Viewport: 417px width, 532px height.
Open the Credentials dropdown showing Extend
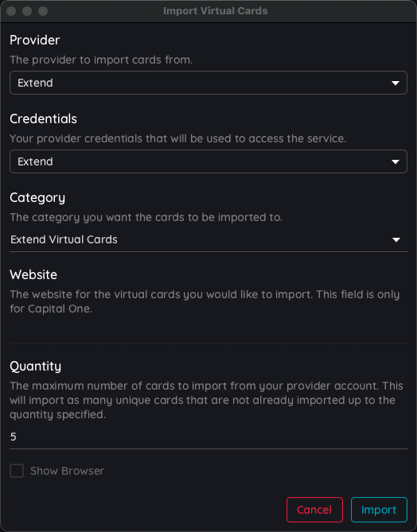(x=208, y=161)
